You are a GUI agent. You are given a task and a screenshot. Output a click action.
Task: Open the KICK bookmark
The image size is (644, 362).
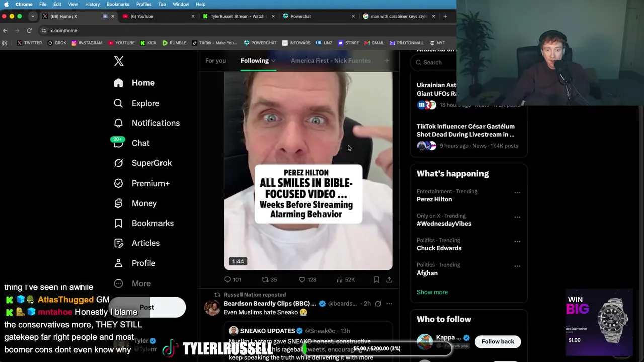[148, 43]
